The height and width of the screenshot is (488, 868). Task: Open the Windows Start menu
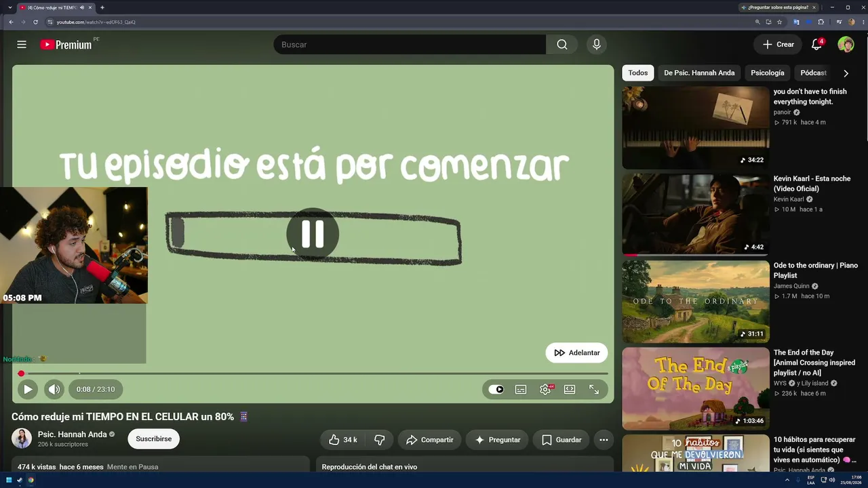click(9, 480)
